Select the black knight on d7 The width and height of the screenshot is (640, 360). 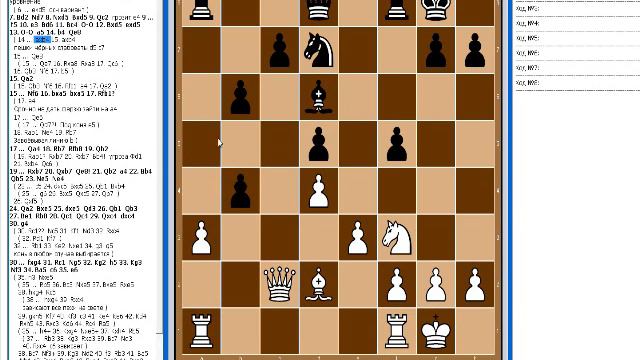click(x=319, y=50)
